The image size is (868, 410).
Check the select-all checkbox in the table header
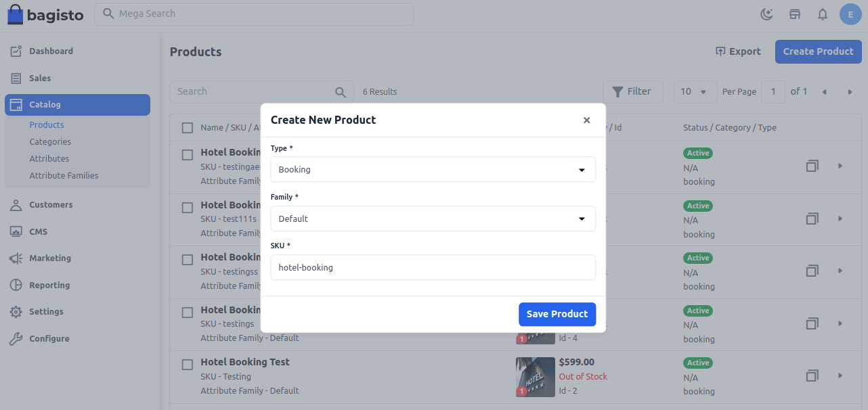(x=187, y=127)
